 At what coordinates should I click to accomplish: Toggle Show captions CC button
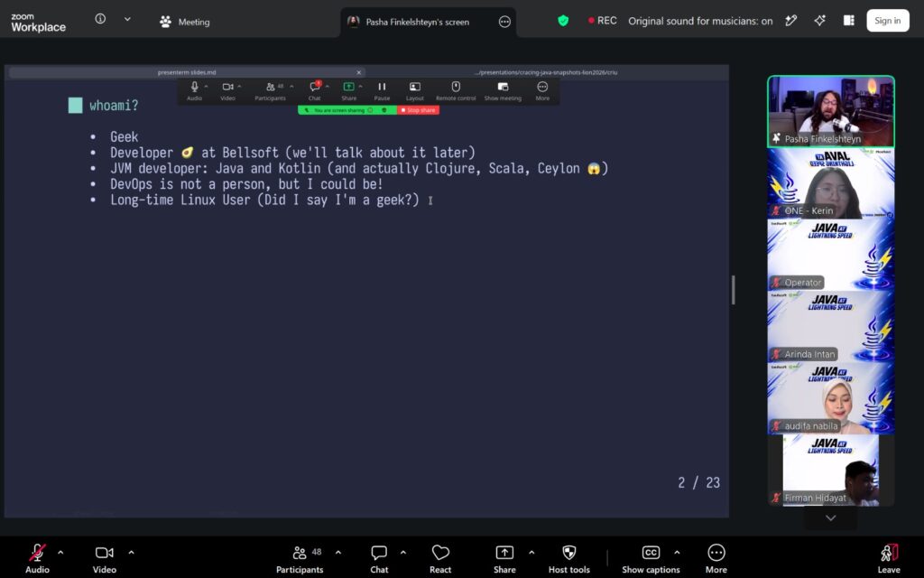[x=651, y=557]
